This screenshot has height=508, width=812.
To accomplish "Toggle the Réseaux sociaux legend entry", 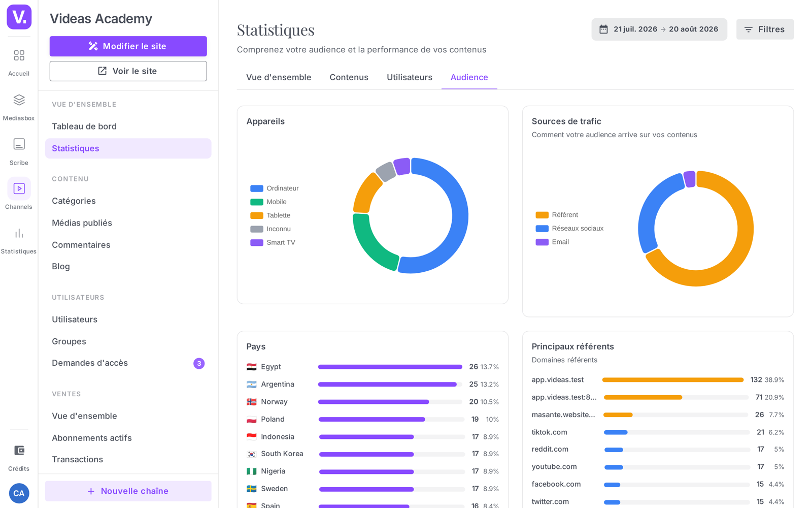I will click(569, 229).
